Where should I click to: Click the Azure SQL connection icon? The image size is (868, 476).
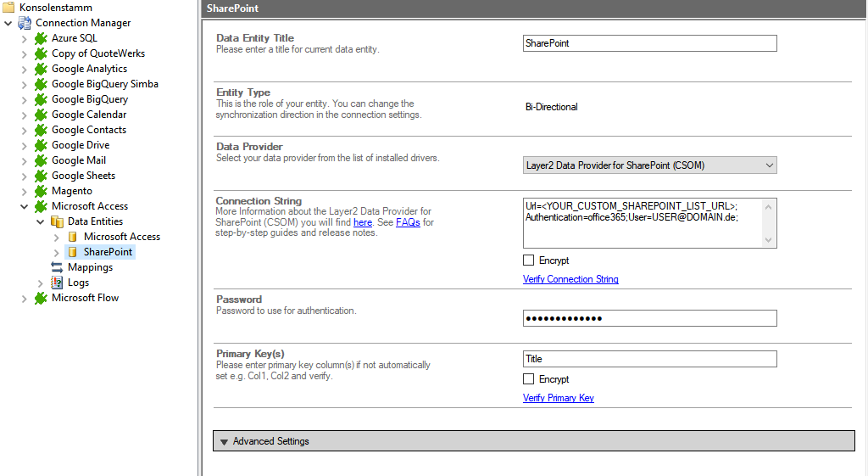pos(41,38)
